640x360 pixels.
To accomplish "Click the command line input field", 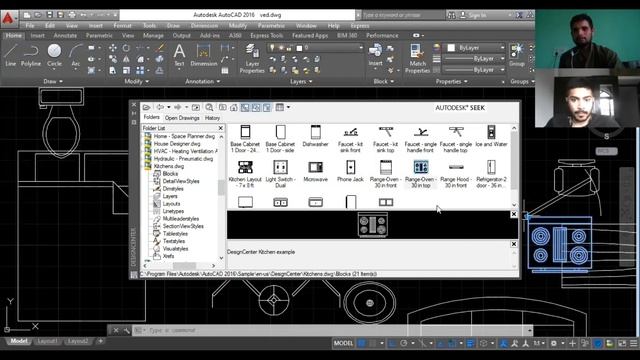I will (332, 330).
